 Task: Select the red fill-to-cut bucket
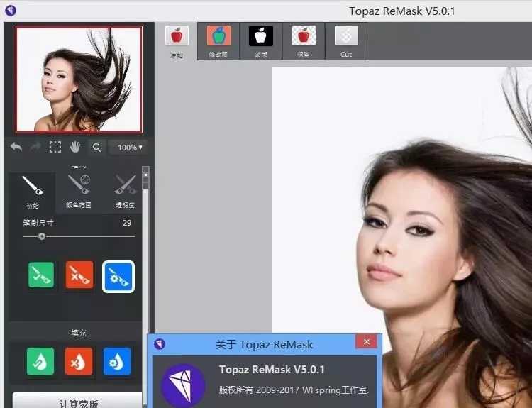79,361
